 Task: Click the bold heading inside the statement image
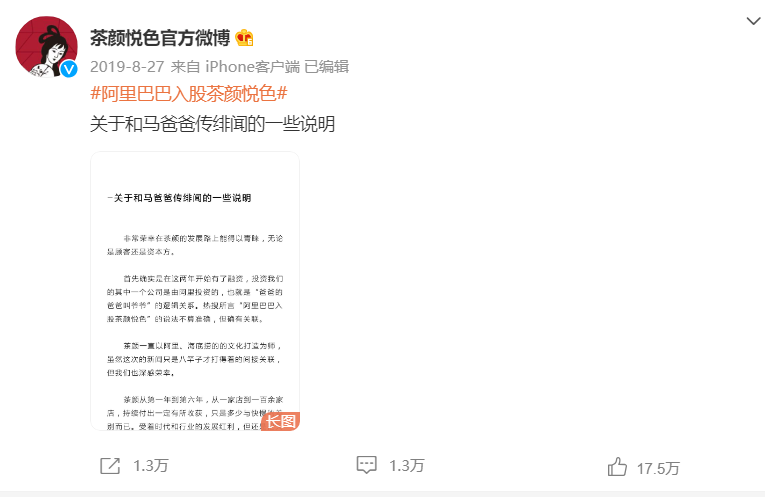point(179,198)
